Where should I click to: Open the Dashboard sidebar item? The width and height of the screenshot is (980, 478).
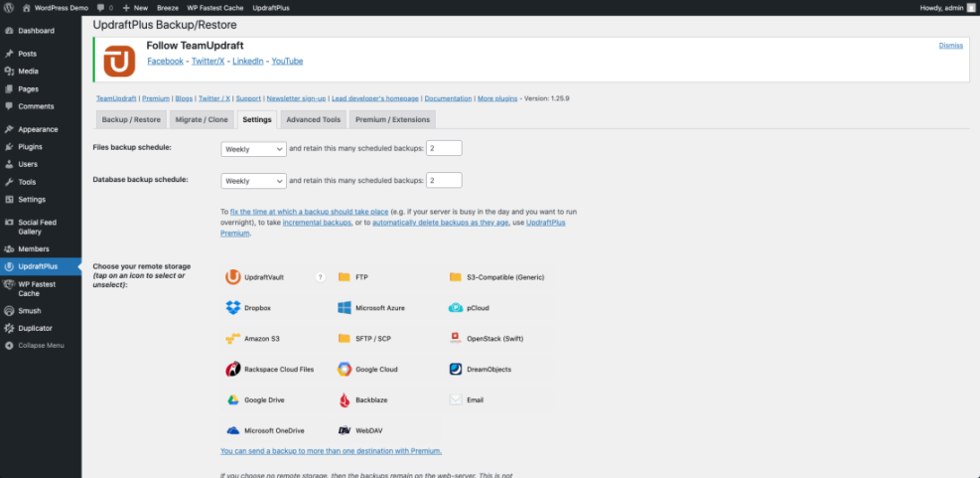point(41,31)
